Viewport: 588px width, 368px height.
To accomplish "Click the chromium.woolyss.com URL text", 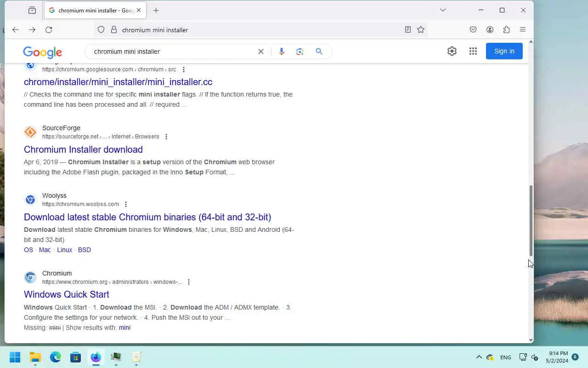I will pos(80,204).
